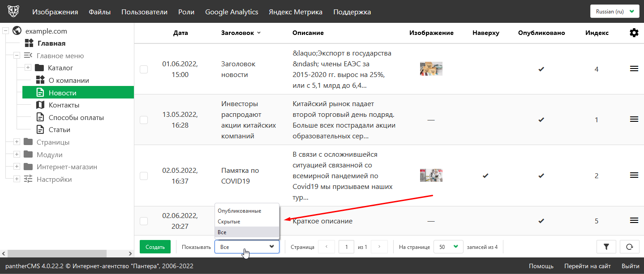Click the previous page arrow
644x274 pixels.
pyautogui.click(x=326, y=247)
